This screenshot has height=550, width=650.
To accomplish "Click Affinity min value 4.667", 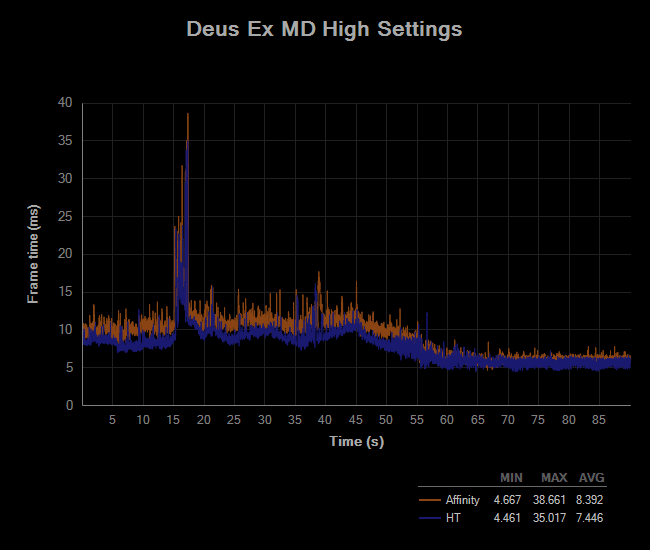I will pos(507,500).
